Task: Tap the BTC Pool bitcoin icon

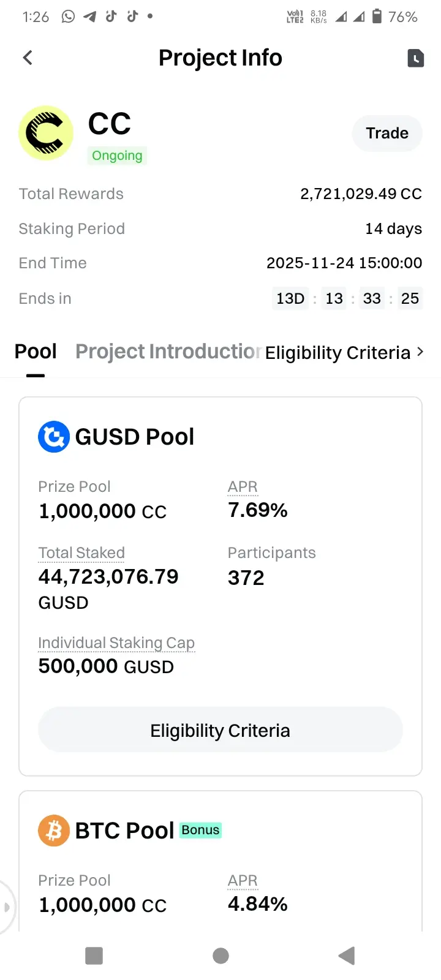Action: [54, 831]
